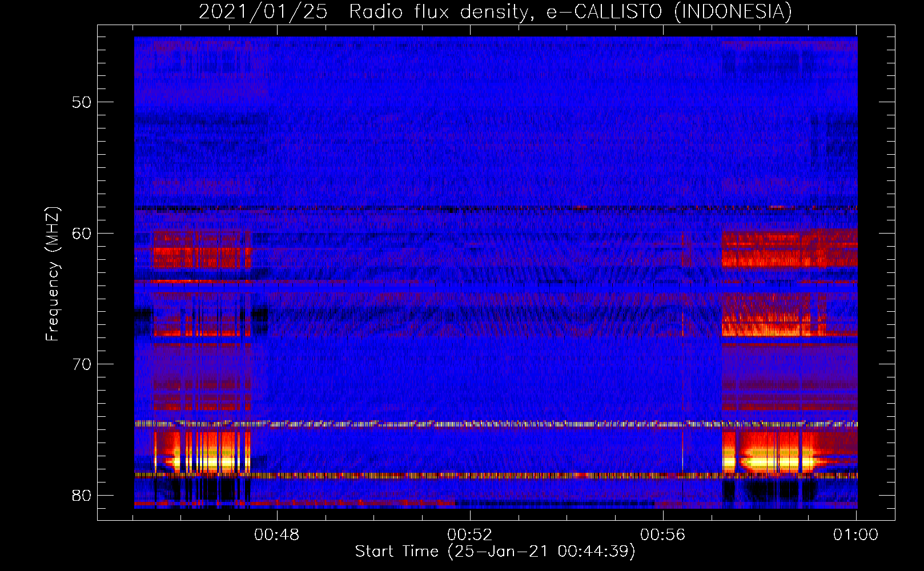Click the 01:00 time tick label
The image size is (924, 571).
click(855, 535)
